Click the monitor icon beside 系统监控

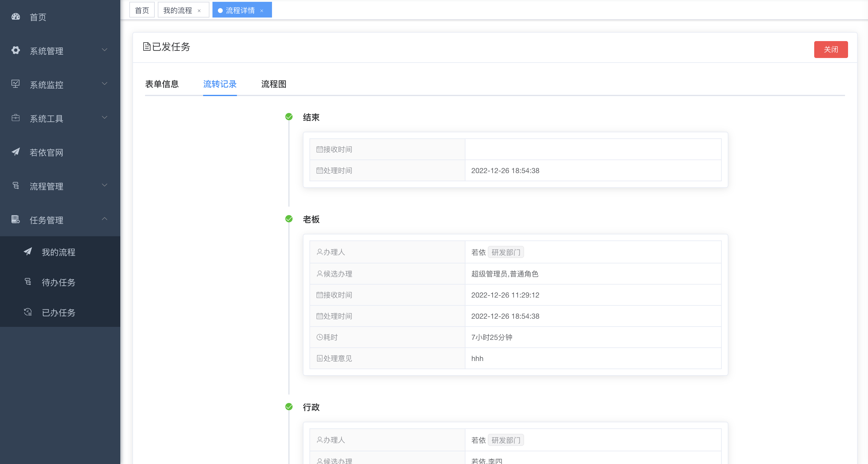[15, 84]
